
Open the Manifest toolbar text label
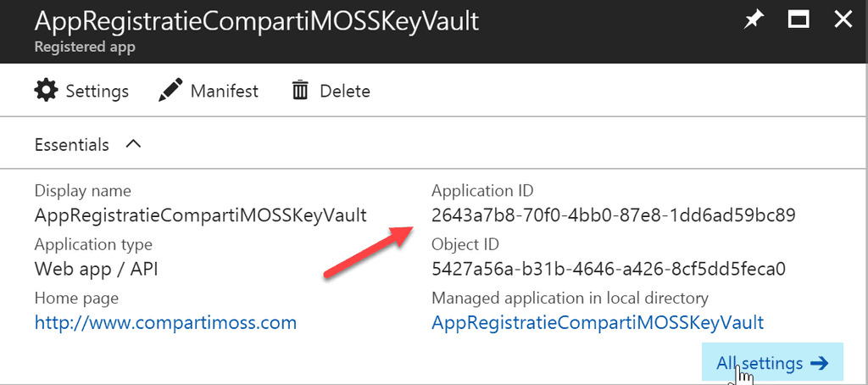pos(225,91)
